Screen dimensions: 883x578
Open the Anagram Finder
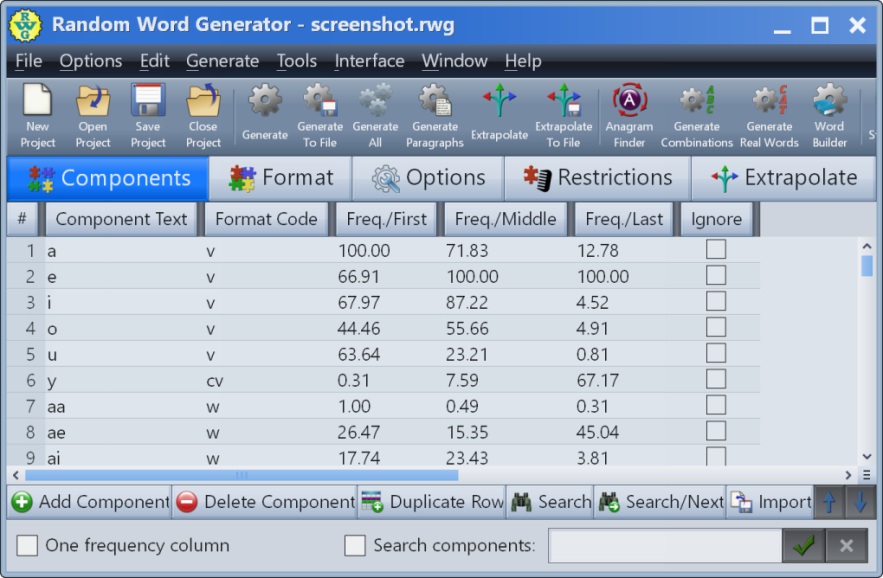click(x=629, y=115)
